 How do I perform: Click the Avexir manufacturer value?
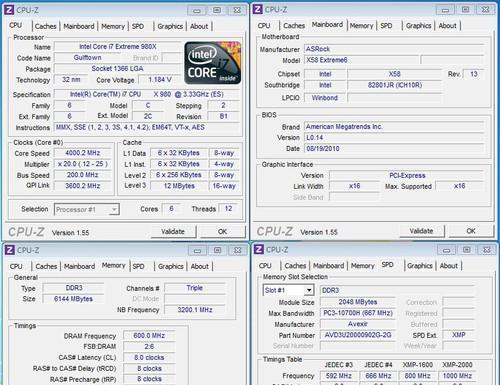coord(358,324)
